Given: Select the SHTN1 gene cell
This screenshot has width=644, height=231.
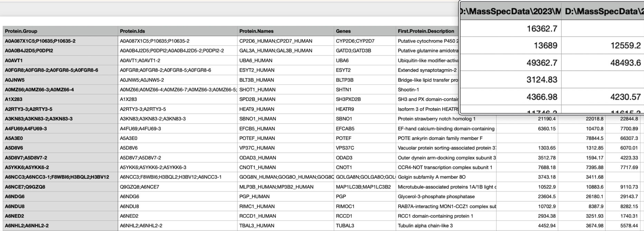Looking at the screenshot, I should (x=343, y=90).
